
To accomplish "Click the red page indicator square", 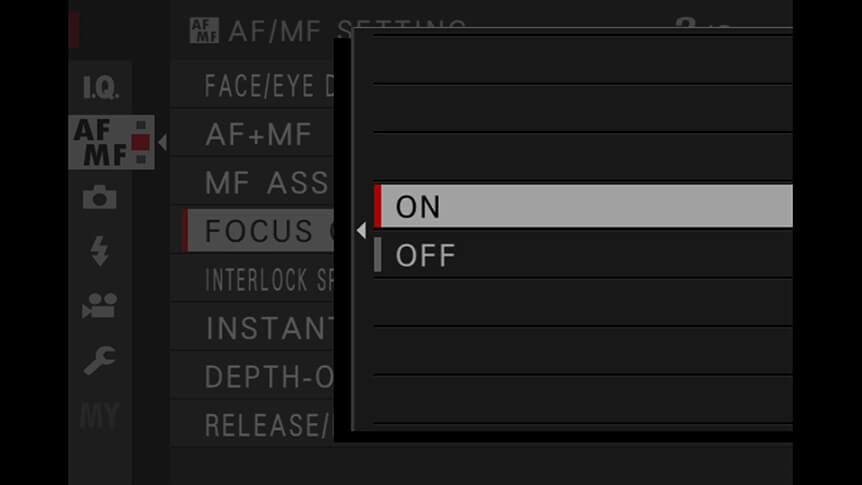I will [141, 142].
